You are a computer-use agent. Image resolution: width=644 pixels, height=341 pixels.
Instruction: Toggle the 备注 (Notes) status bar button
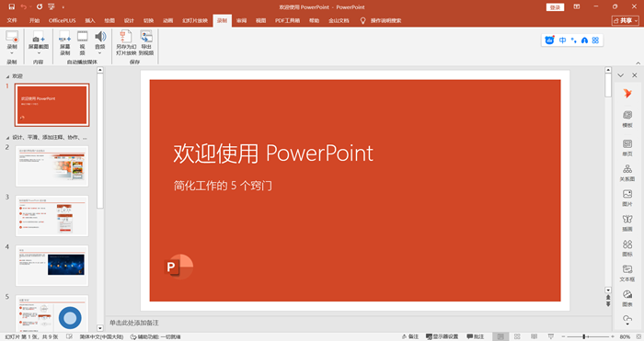click(410, 336)
